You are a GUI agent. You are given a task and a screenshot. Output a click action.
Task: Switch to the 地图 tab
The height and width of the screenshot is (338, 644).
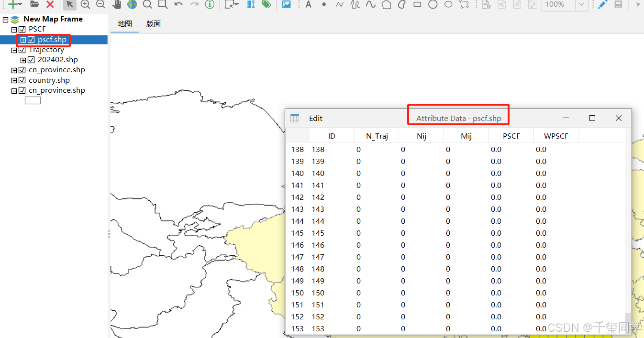pyautogui.click(x=125, y=23)
